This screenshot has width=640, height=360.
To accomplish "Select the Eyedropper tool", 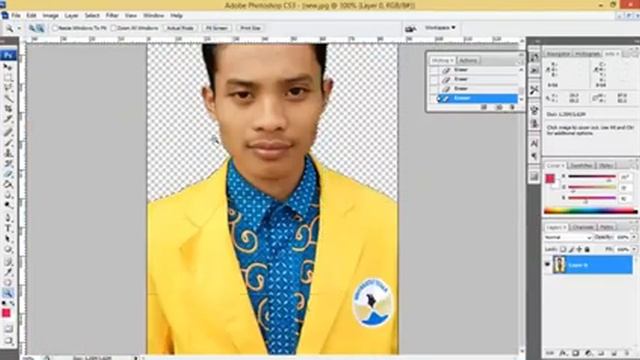I will 7,272.
